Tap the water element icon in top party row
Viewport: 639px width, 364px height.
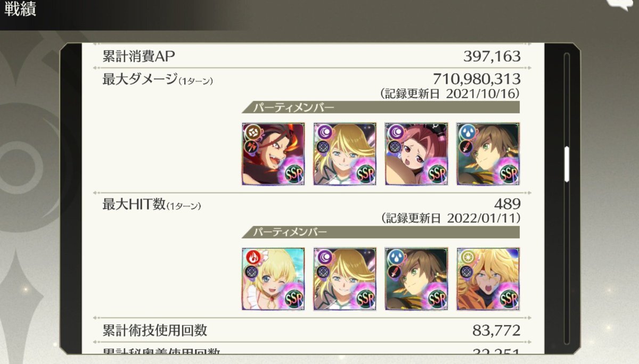(x=466, y=132)
